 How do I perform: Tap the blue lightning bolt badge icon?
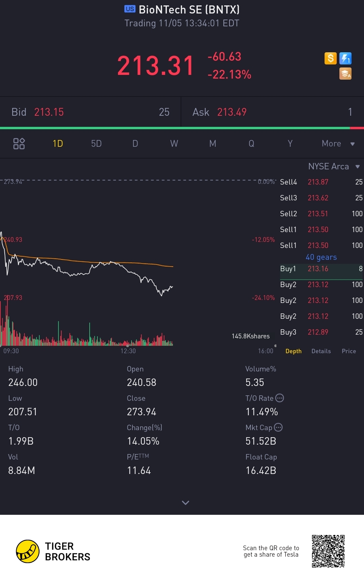[345, 58]
